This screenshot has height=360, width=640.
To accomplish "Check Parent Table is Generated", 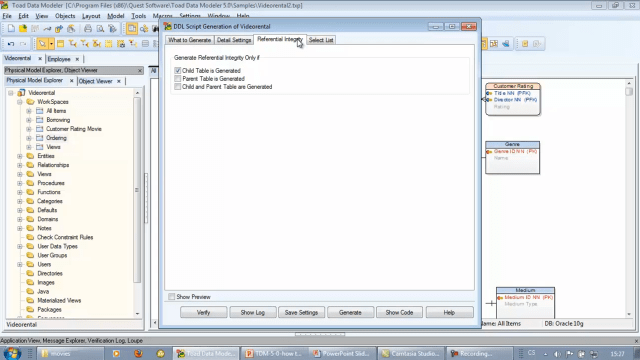I will (178, 79).
